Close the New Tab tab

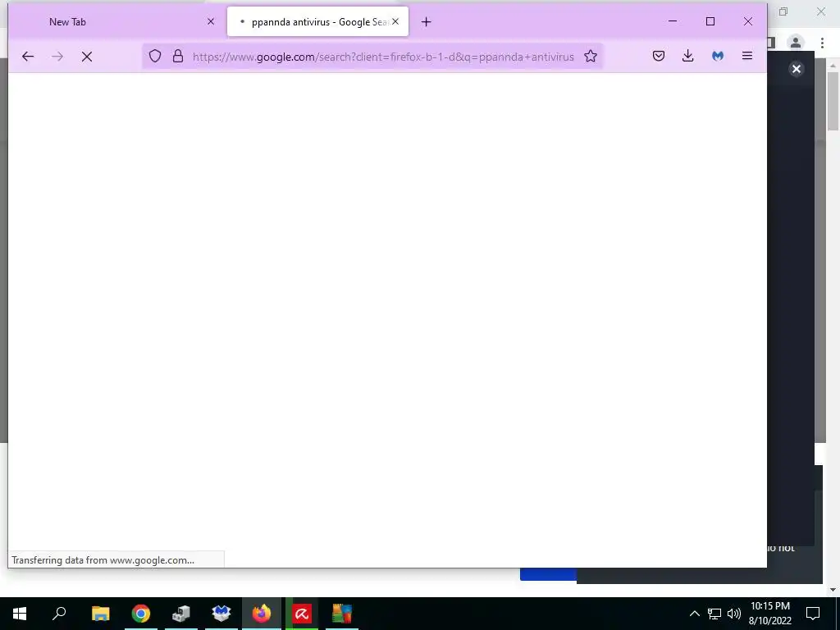[211, 21]
